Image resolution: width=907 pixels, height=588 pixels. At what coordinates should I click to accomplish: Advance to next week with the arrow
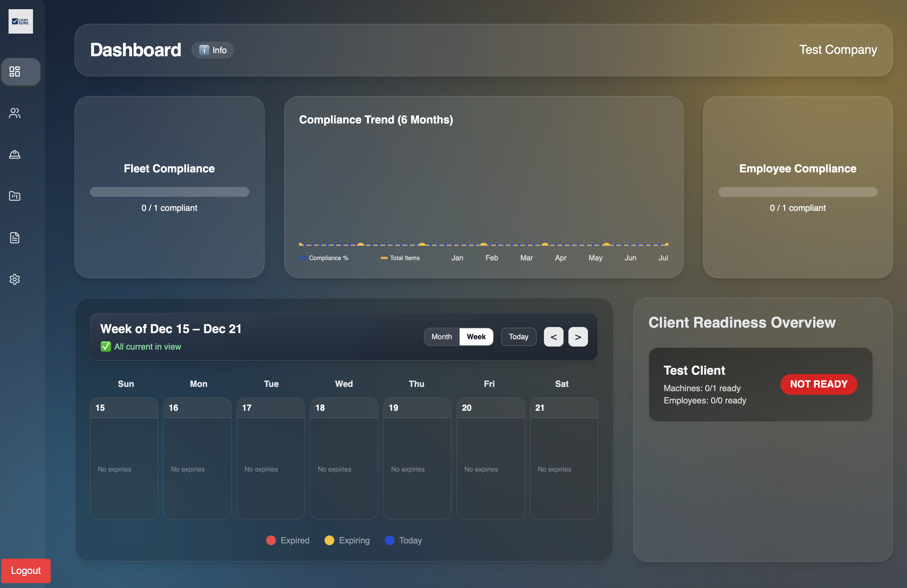pyautogui.click(x=578, y=336)
